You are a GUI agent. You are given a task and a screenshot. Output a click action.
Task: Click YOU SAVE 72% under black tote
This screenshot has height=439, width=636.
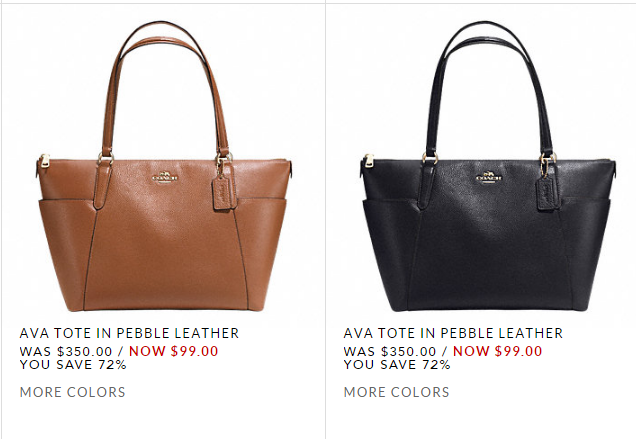click(x=397, y=364)
